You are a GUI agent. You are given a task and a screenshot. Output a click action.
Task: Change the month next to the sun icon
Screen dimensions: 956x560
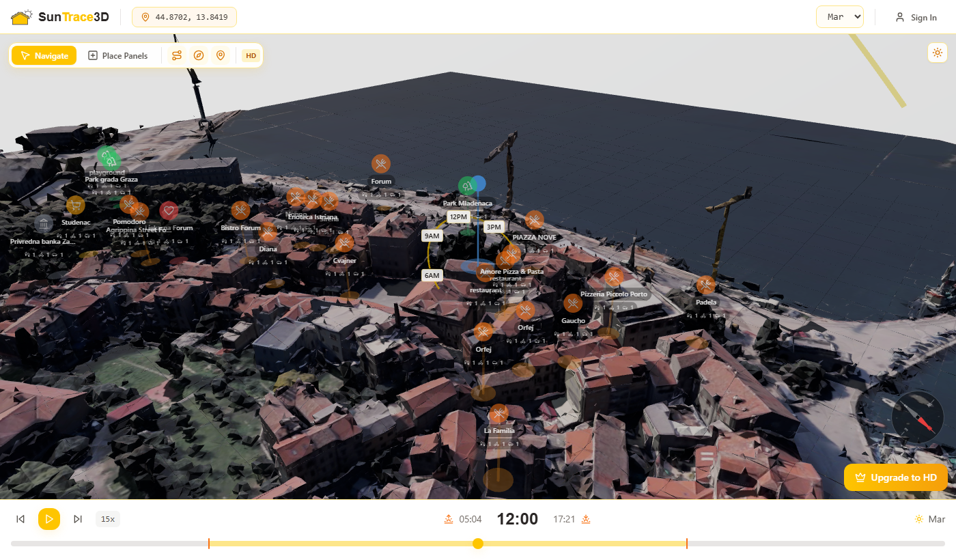(x=936, y=519)
